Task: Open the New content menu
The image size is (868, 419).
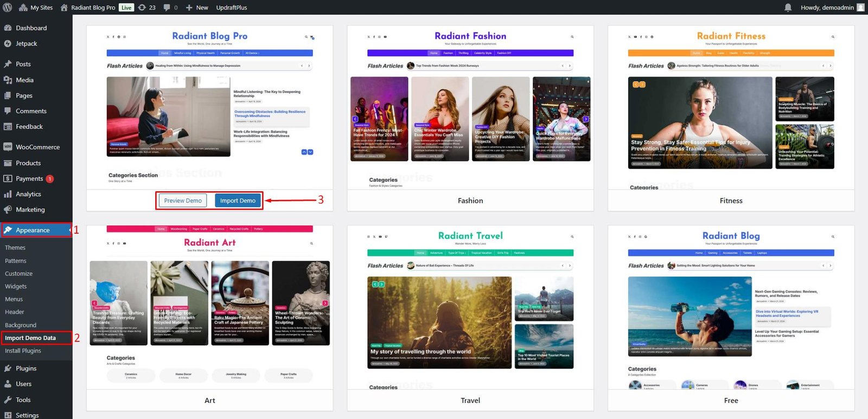Action: click(197, 8)
